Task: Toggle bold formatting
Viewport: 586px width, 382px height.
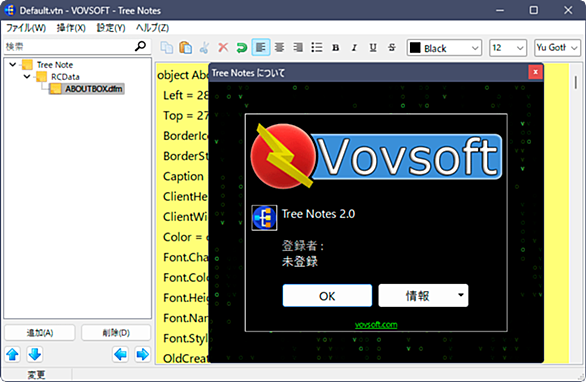Action: (x=336, y=47)
